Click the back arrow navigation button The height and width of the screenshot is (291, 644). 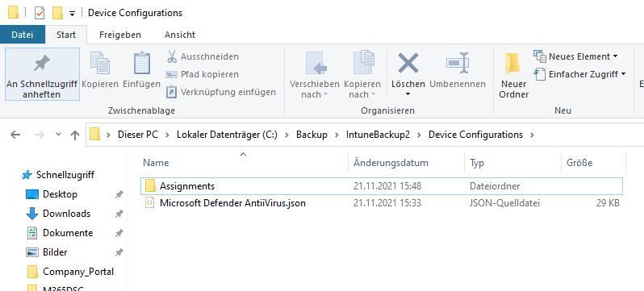(15, 135)
